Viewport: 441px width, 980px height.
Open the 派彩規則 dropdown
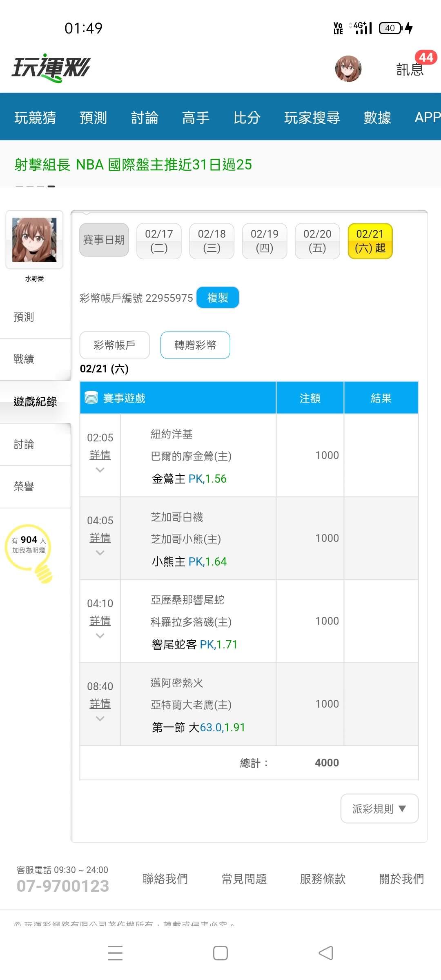pyautogui.click(x=379, y=808)
